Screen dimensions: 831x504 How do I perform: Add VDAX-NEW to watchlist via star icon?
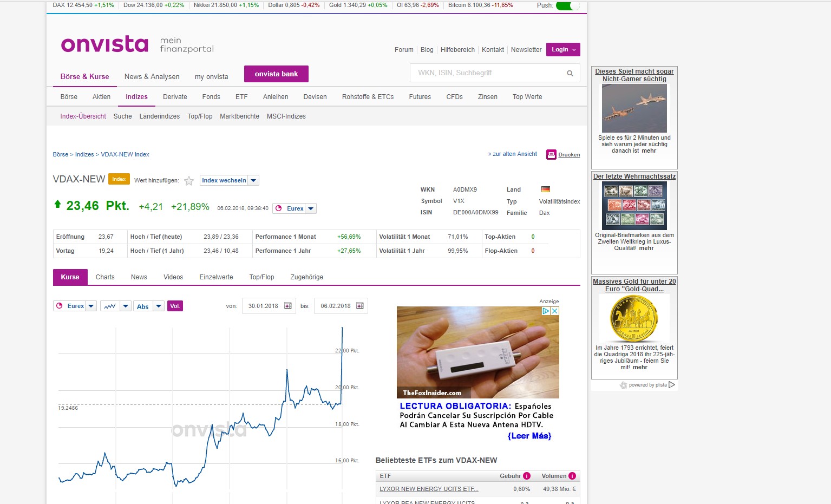pyautogui.click(x=189, y=181)
